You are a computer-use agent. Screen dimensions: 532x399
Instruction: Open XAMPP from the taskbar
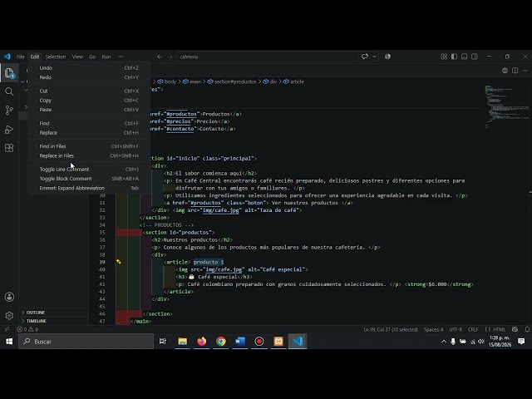point(278,342)
